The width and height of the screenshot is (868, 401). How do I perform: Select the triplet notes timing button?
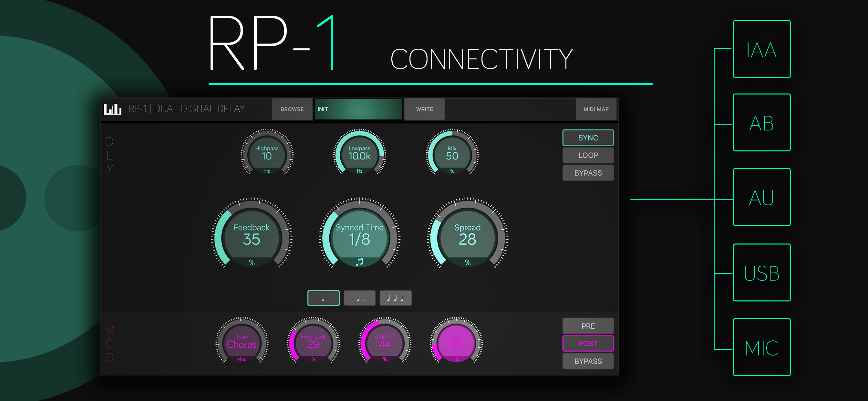[x=396, y=298]
